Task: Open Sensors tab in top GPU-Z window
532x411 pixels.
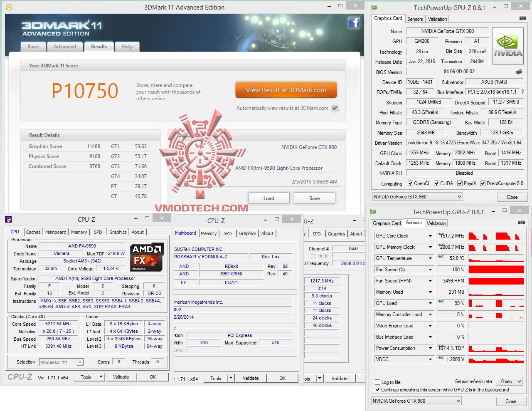Action: (x=415, y=19)
